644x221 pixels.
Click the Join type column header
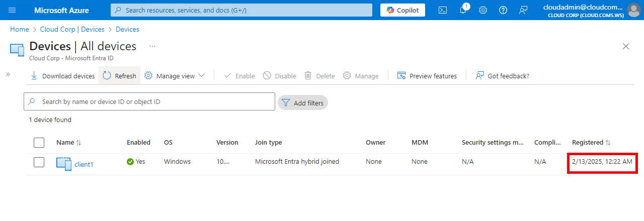tap(269, 143)
